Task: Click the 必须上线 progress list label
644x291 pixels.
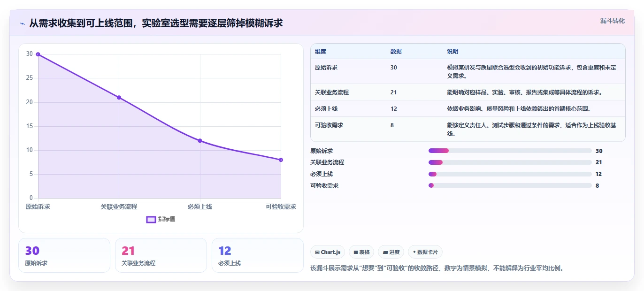Action: point(322,174)
